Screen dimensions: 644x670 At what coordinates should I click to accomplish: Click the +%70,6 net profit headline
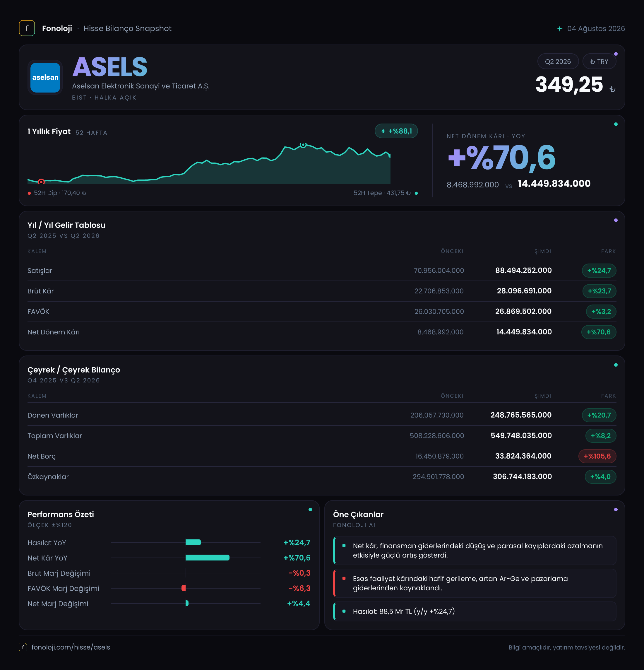pyautogui.click(x=501, y=157)
